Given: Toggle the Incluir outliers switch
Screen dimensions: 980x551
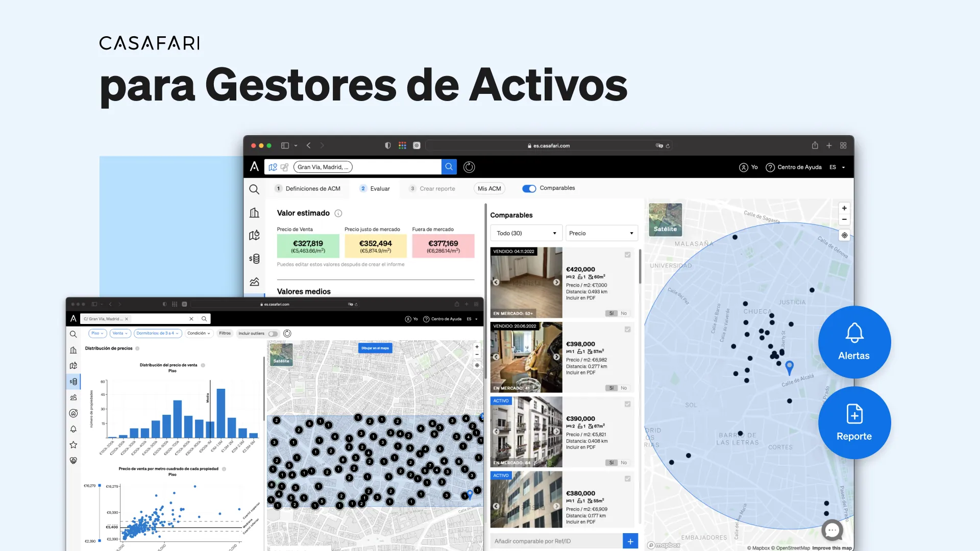Looking at the screenshot, I should 273,334.
